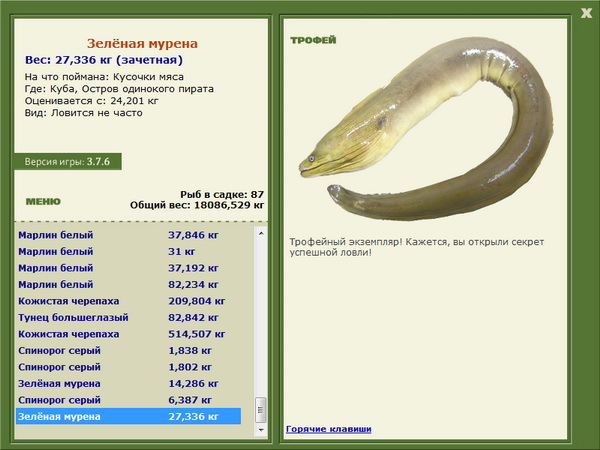
Task: Select Спинорог серый 6,387 кг entry
Action: 129,399
